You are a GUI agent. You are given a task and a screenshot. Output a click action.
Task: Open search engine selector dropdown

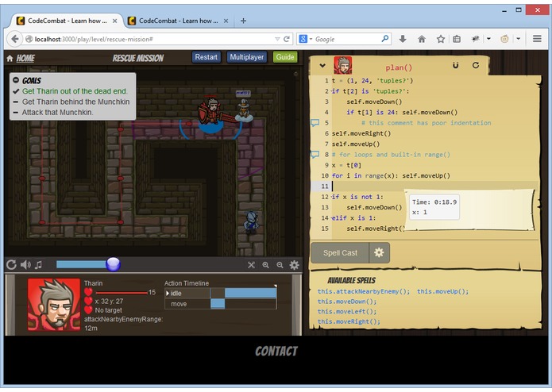click(305, 39)
